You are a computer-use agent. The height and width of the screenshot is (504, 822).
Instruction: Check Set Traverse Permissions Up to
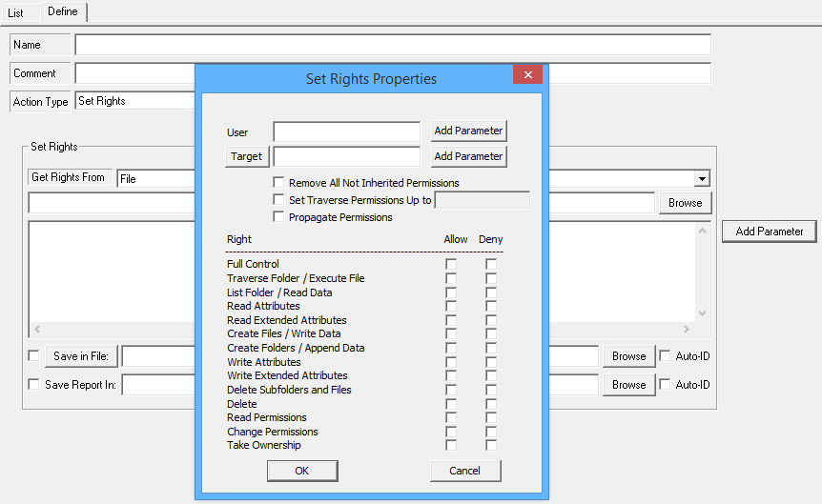tap(278, 200)
